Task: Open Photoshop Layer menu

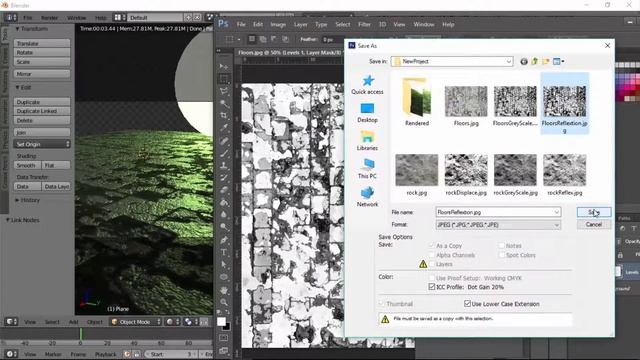Action: tap(300, 24)
